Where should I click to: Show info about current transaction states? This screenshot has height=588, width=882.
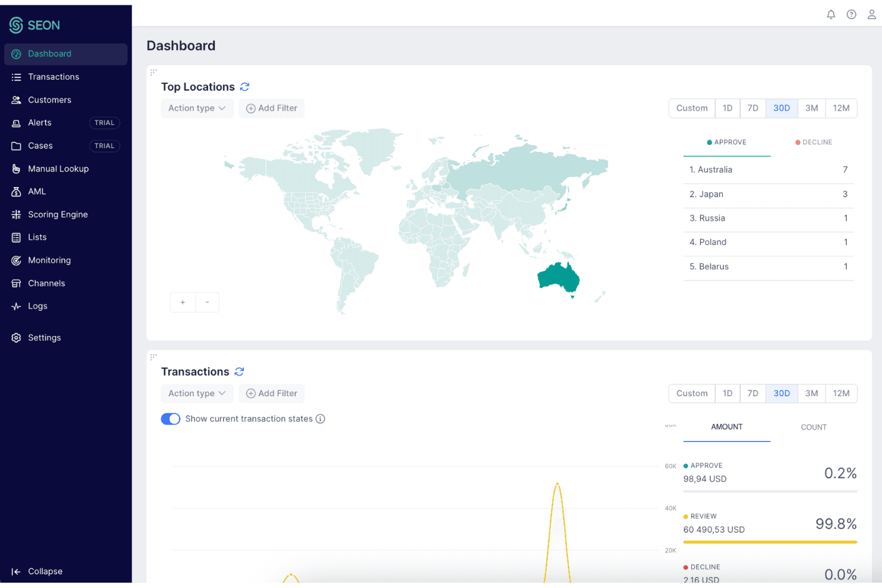click(x=321, y=419)
